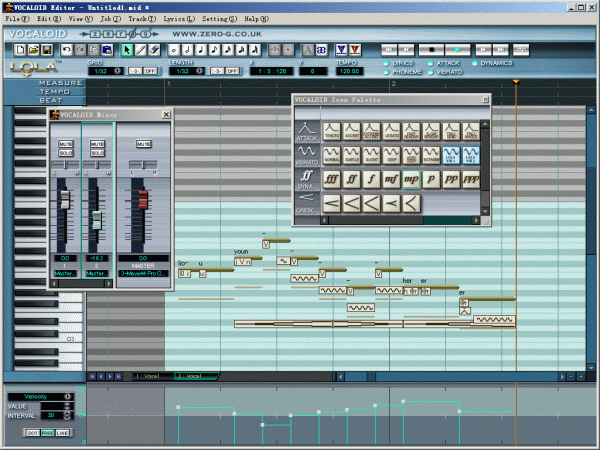Open the channel 2 Master output dropdown
The image size is (600, 450).
[97, 274]
